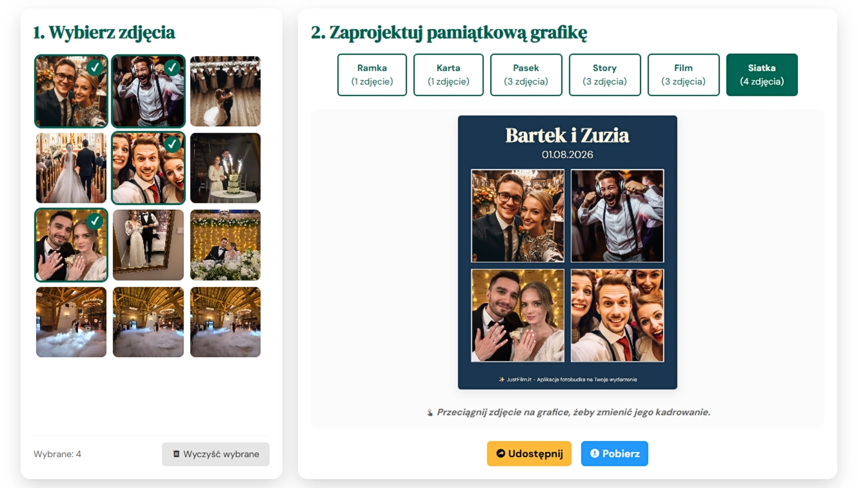Deselect the couple selfie photo in the list
Screen dimensions: 868x488
(x=71, y=91)
